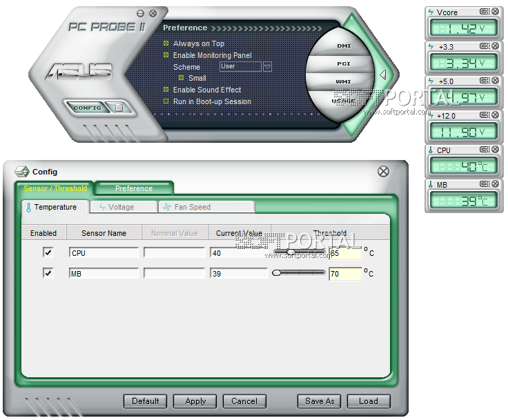508x420 pixels.
Task: Click the CPU threshold slider handle
Action: click(x=291, y=252)
